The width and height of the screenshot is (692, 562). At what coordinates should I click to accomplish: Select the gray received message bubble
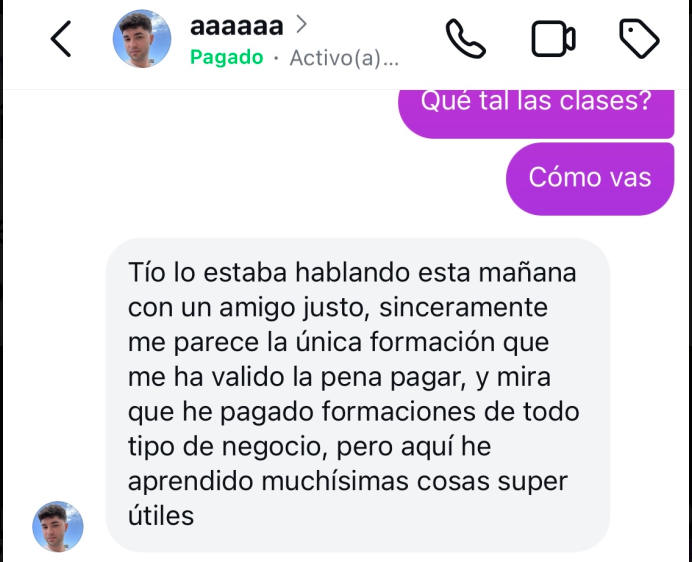tap(358, 395)
